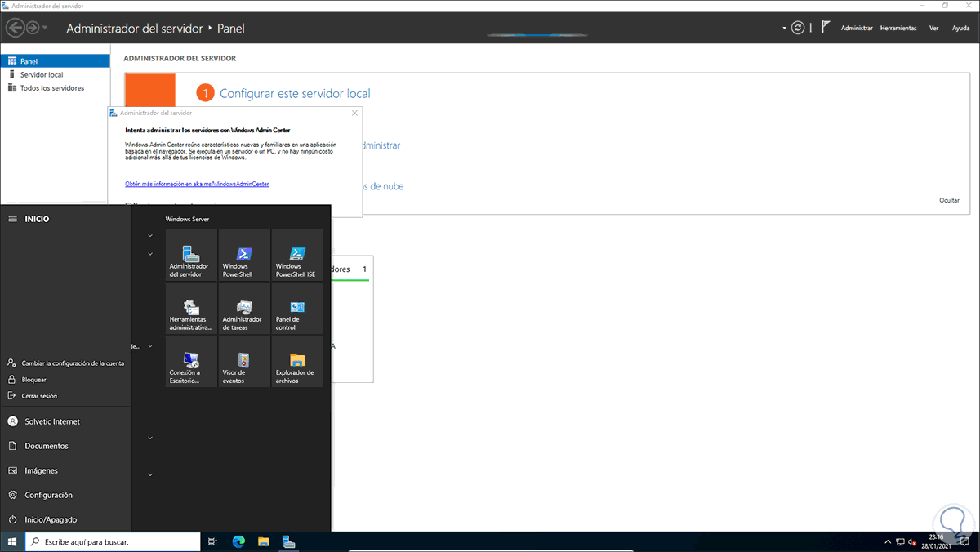Click the Windows Start button
This screenshot has height=552, width=980.
click(11, 541)
